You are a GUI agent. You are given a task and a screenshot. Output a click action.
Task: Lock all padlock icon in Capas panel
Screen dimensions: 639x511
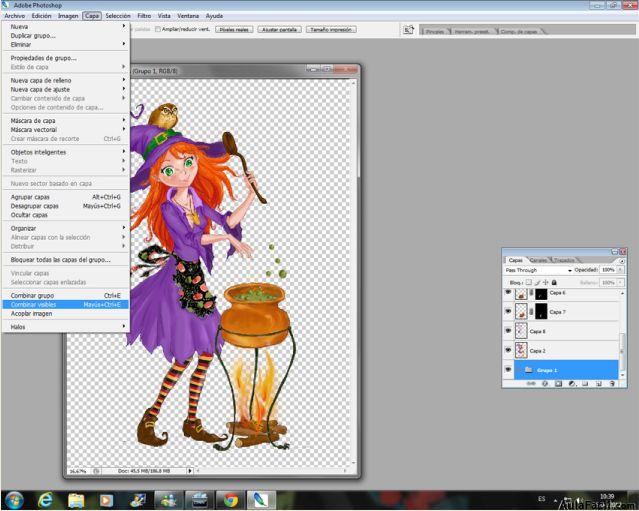[554, 282]
